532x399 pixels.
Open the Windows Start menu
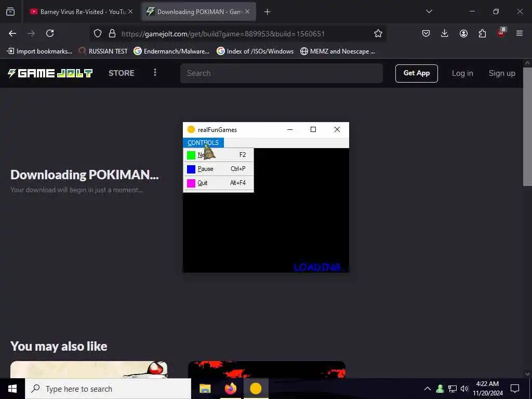pyautogui.click(x=12, y=389)
